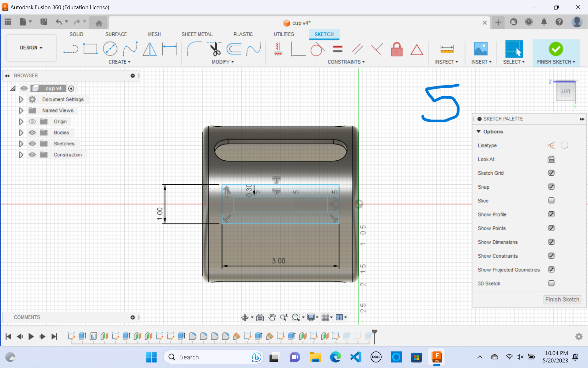Click the Linetype icon in Sketch Palette
Viewport: 588px width, 368px height.
(550, 145)
